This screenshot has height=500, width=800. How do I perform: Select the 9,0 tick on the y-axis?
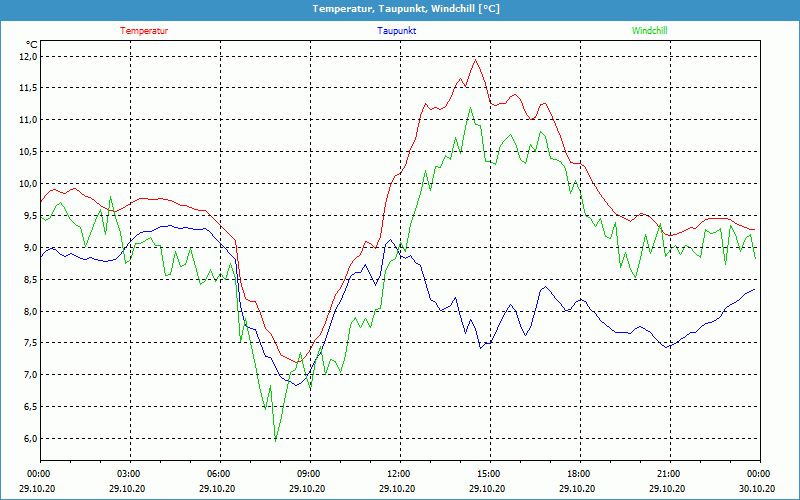(27, 248)
